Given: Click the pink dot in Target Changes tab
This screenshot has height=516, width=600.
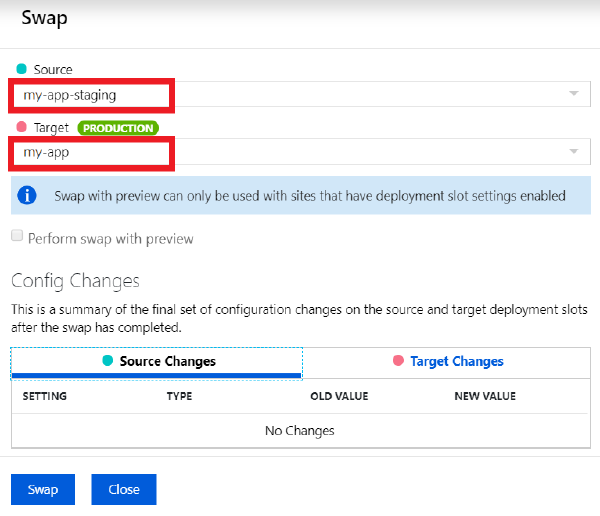Looking at the screenshot, I should coord(398,361).
